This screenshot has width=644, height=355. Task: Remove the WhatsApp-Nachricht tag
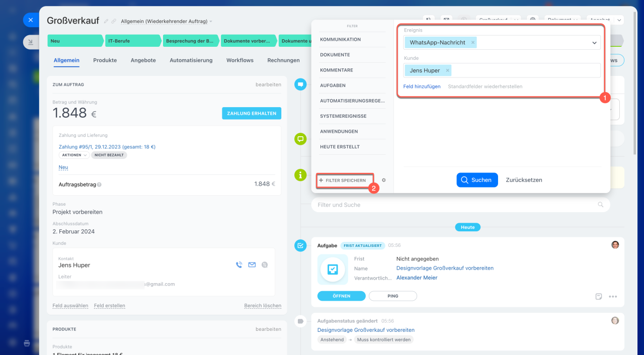click(x=473, y=43)
